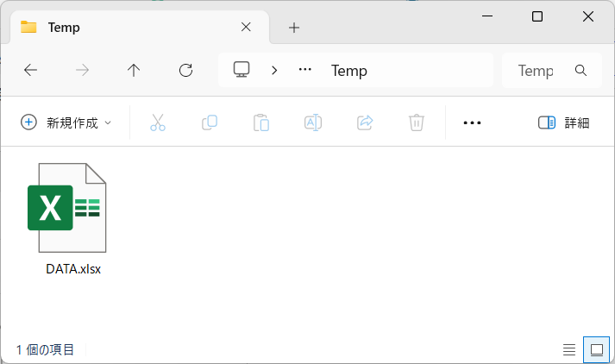The image size is (615, 364).
Task: Click the Share arrow icon
Action: pos(365,122)
